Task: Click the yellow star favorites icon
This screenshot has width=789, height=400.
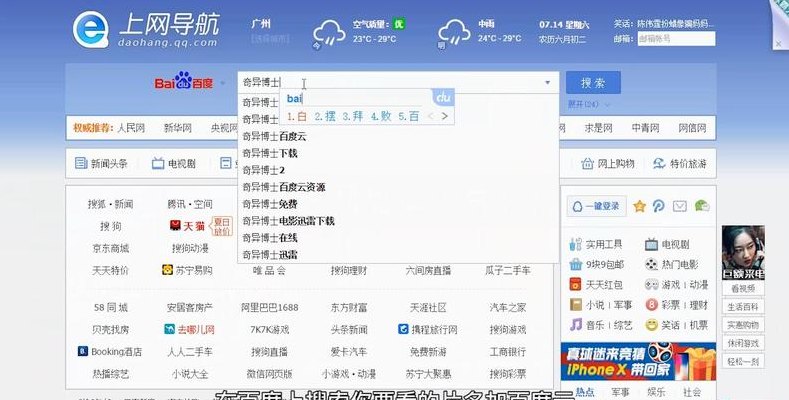Action: 640,206
